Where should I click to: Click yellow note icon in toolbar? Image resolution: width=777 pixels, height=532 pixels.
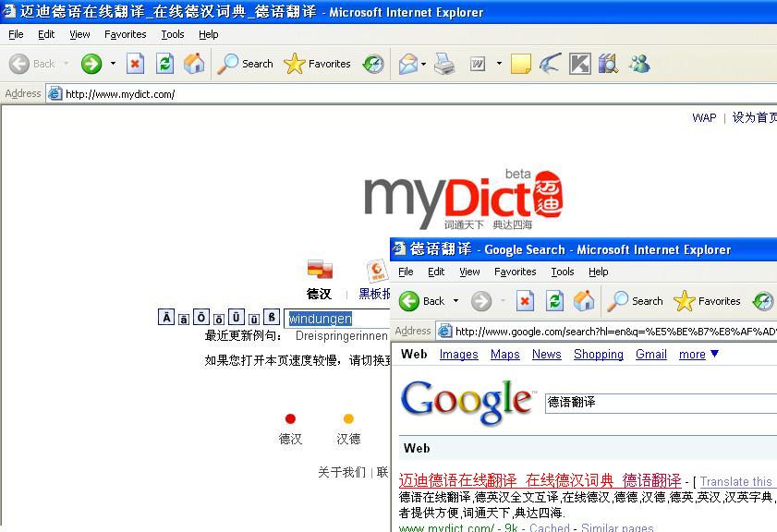[520, 64]
